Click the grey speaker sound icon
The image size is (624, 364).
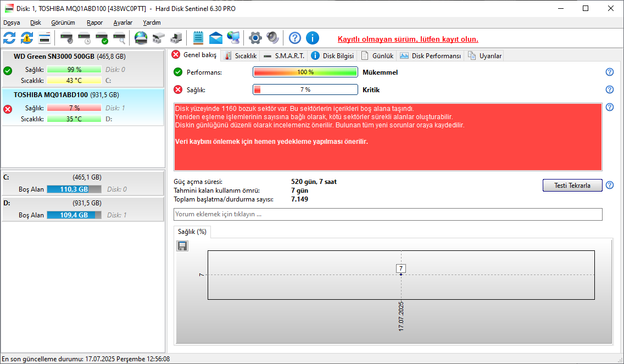pyautogui.click(x=272, y=38)
